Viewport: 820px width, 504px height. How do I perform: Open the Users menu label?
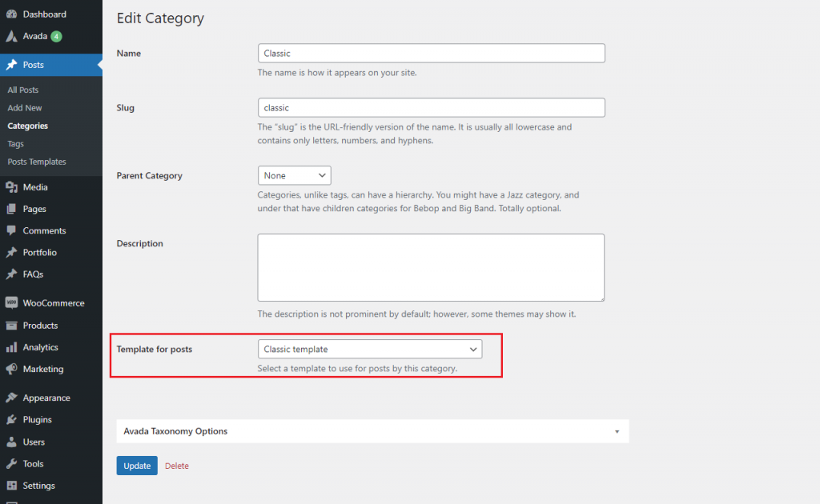pyautogui.click(x=34, y=442)
